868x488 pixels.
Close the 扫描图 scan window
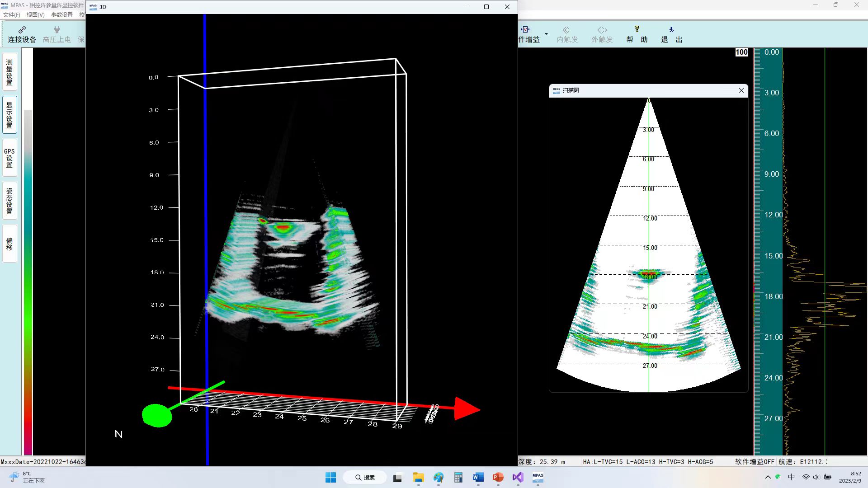tap(741, 90)
